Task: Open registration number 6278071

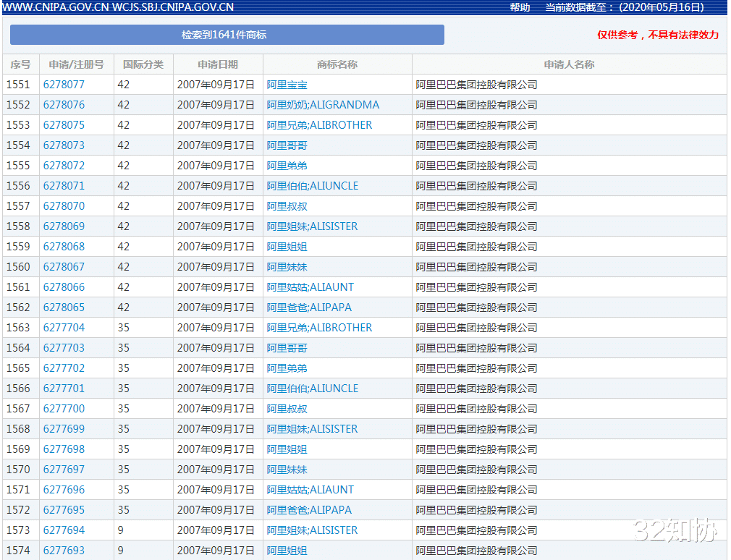Action: pyautogui.click(x=64, y=186)
